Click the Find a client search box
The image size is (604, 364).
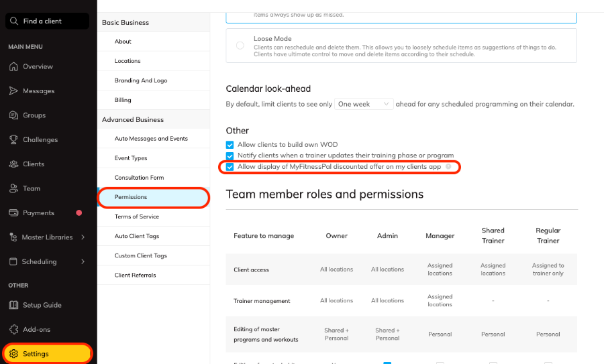(x=47, y=21)
